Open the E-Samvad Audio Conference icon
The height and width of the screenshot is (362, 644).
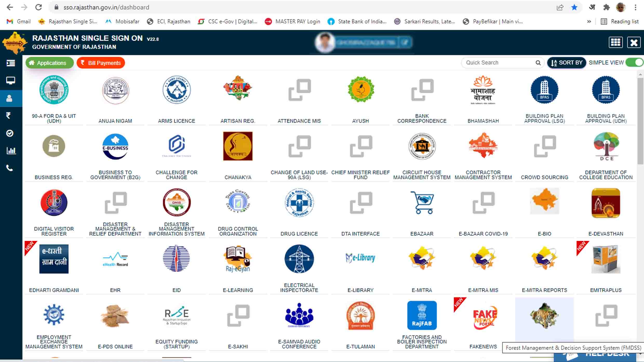tap(299, 315)
